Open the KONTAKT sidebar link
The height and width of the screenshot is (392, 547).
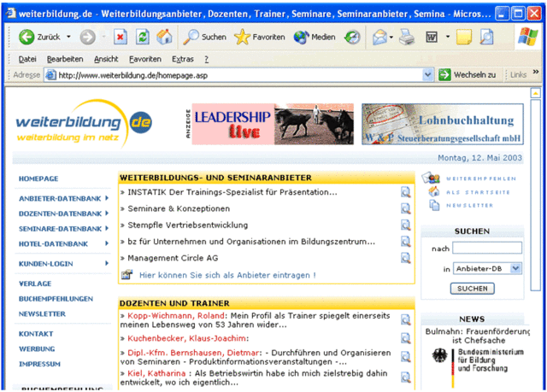36,334
